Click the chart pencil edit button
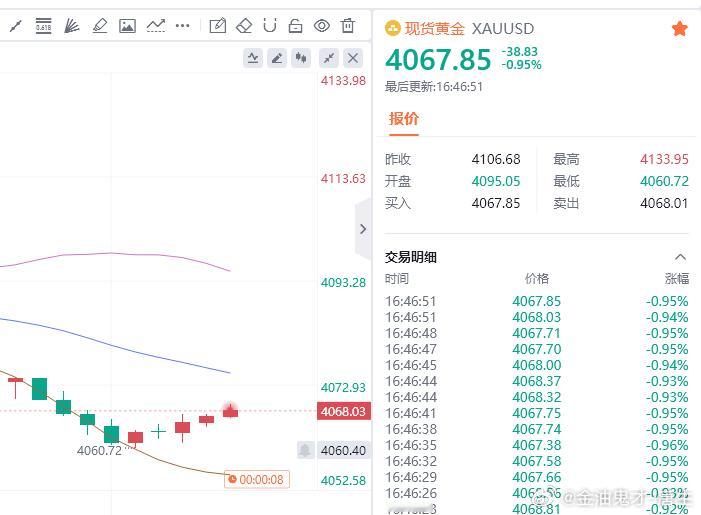The width and height of the screenshot is (701, 515). 277,58
